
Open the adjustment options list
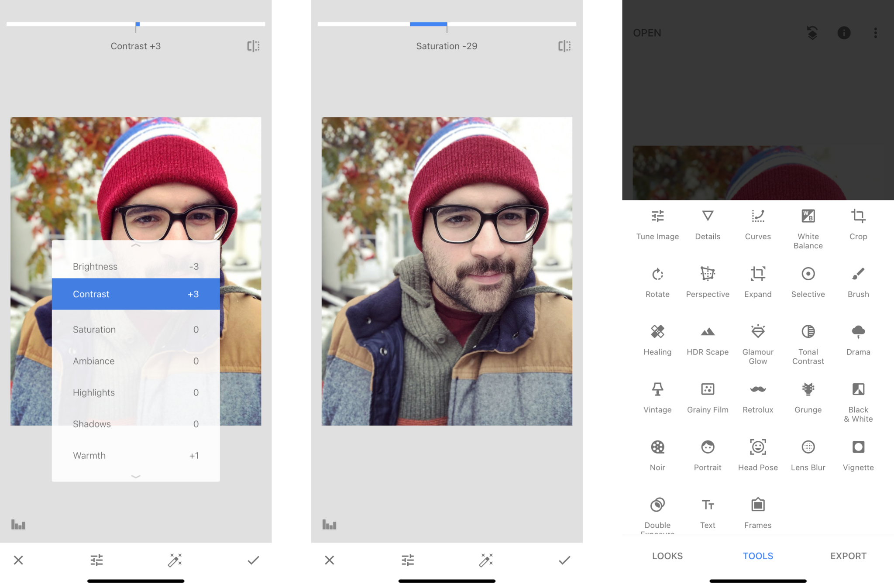click(x=96, y=560)
